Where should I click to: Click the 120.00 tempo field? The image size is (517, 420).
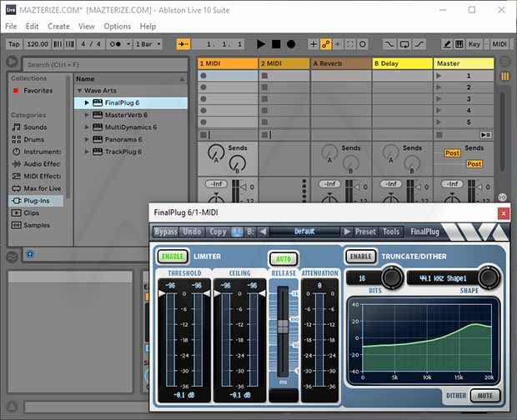coord(38,44)
